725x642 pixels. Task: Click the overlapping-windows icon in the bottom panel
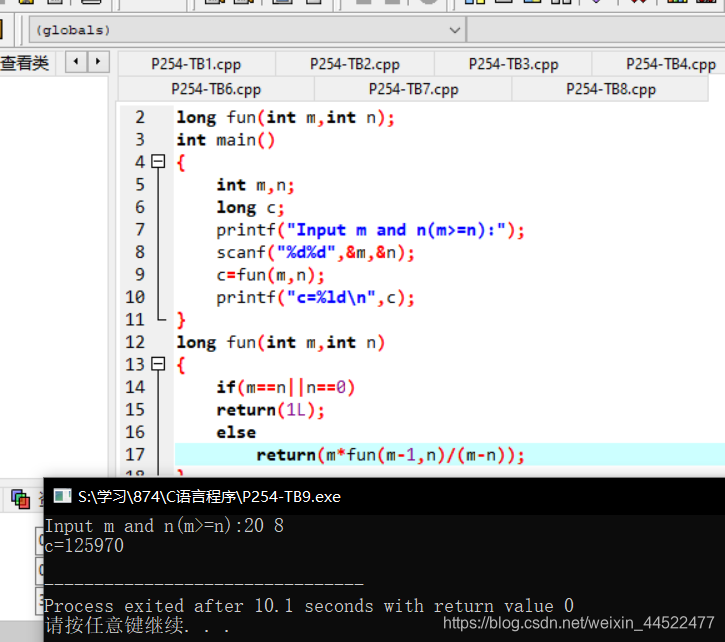(x=20, y=499)
